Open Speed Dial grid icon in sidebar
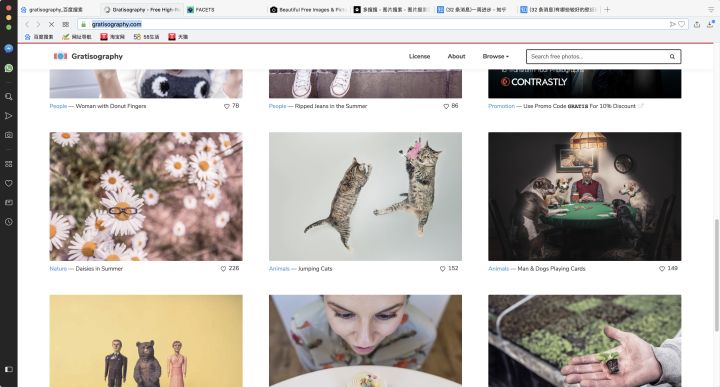The image size is (720, 387). [x=8, y=164]
